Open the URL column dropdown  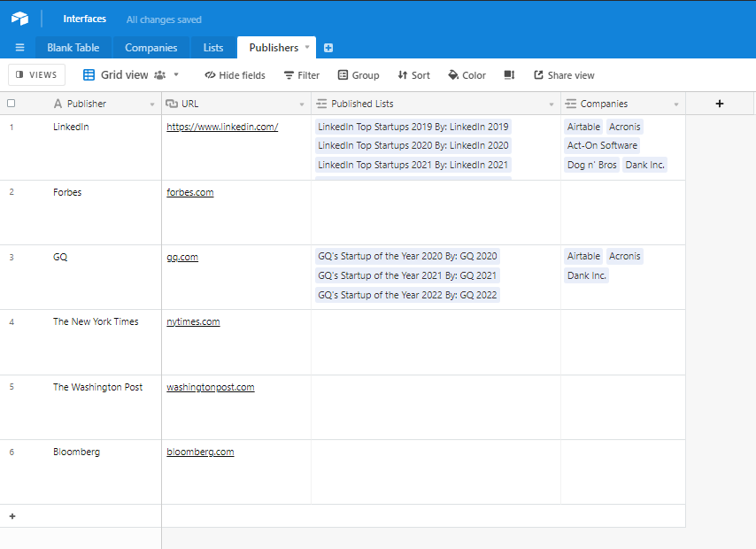(x=302, y=104)
